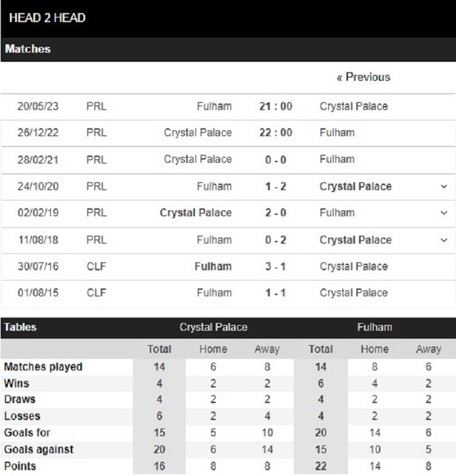
Task: Click the « Previous matches link
Action: coord(363,77)
